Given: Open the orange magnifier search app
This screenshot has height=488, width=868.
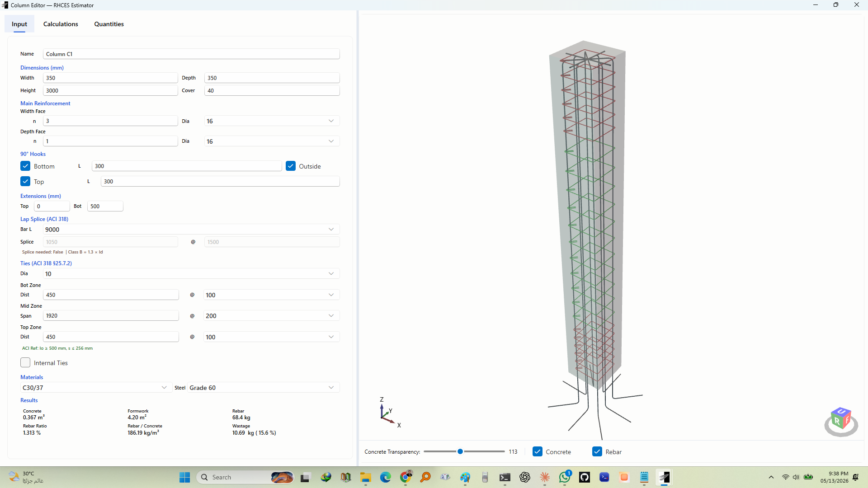Looking at the screenshot, I should 425,477.
